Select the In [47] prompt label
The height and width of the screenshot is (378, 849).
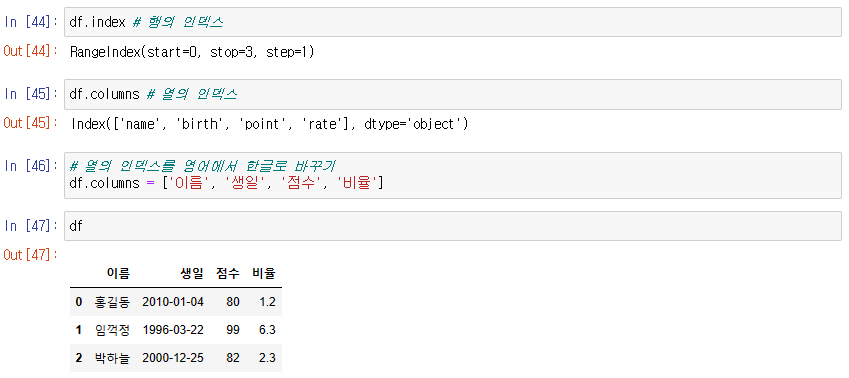(x=31, y=226)
